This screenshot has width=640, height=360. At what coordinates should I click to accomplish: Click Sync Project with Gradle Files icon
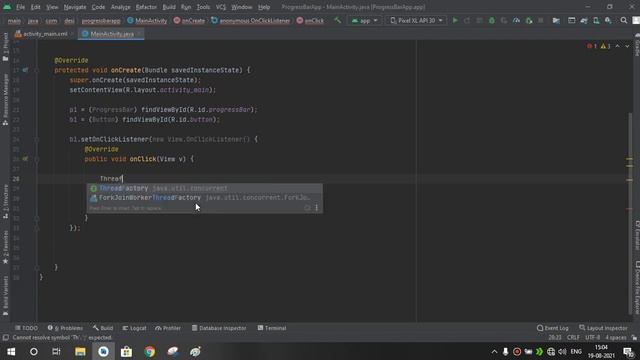click(x=584, y=20)
